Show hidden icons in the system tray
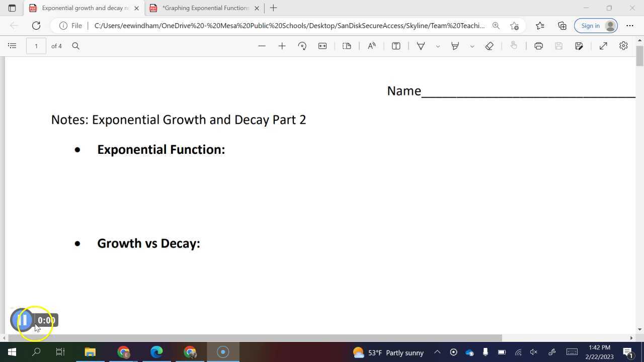Screen dimensions: 644x362 click(437, 352)
